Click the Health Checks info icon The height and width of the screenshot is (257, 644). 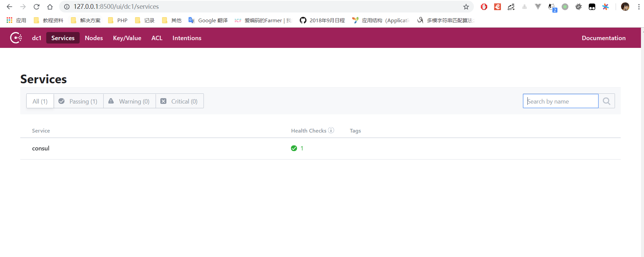pyautogui.click(x=331, y=131)
